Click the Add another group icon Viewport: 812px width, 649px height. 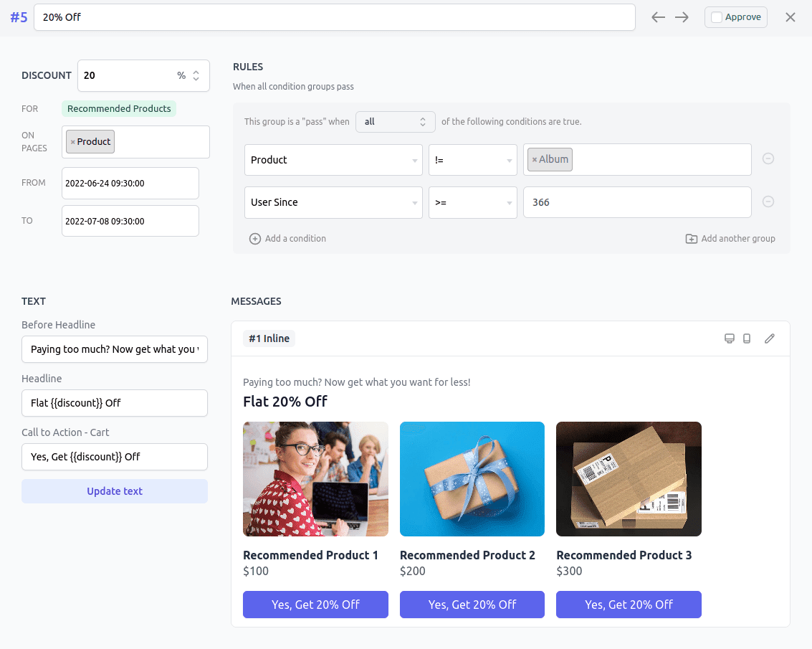(692, 238)
